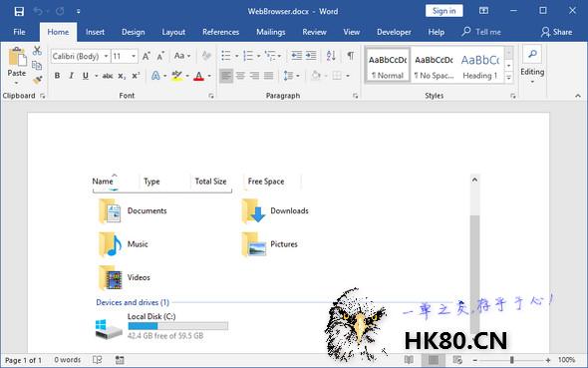588x368 pixels.
Task: Toggle Italic formatting
Action: click(71, 76)
